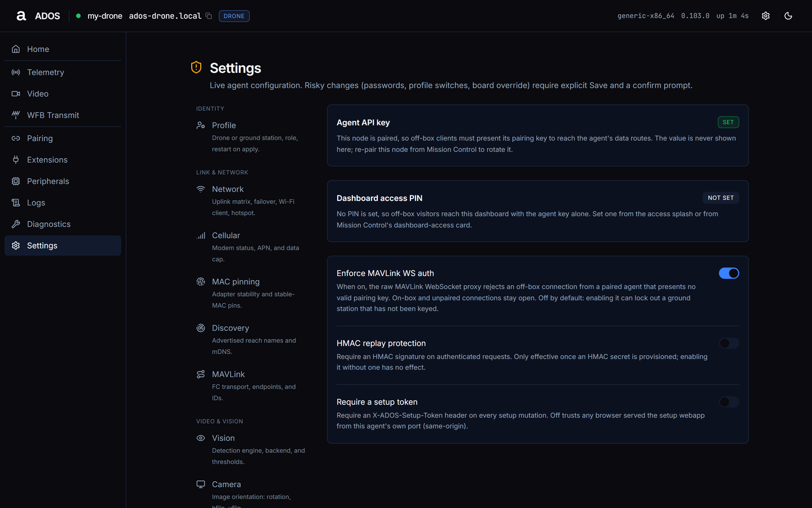
Task: Click the Camera monitor icon
Action: [x=201, y=484]
